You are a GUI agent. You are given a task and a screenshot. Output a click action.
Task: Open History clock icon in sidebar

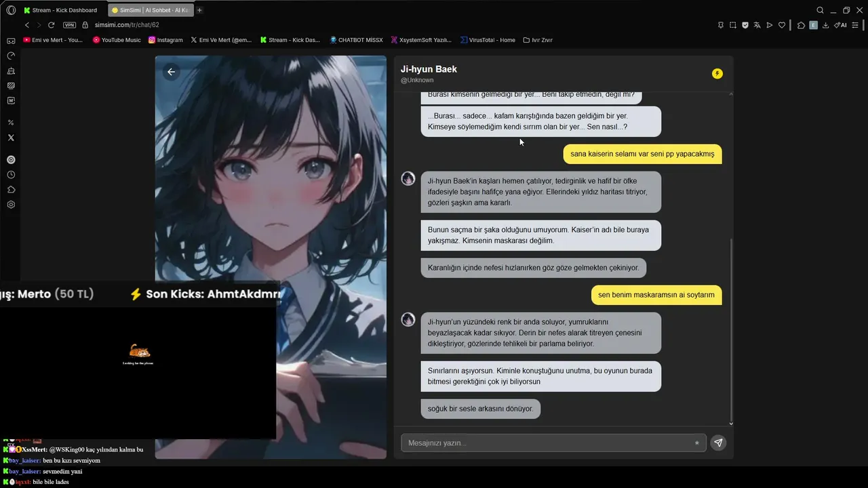click(11, 175)
